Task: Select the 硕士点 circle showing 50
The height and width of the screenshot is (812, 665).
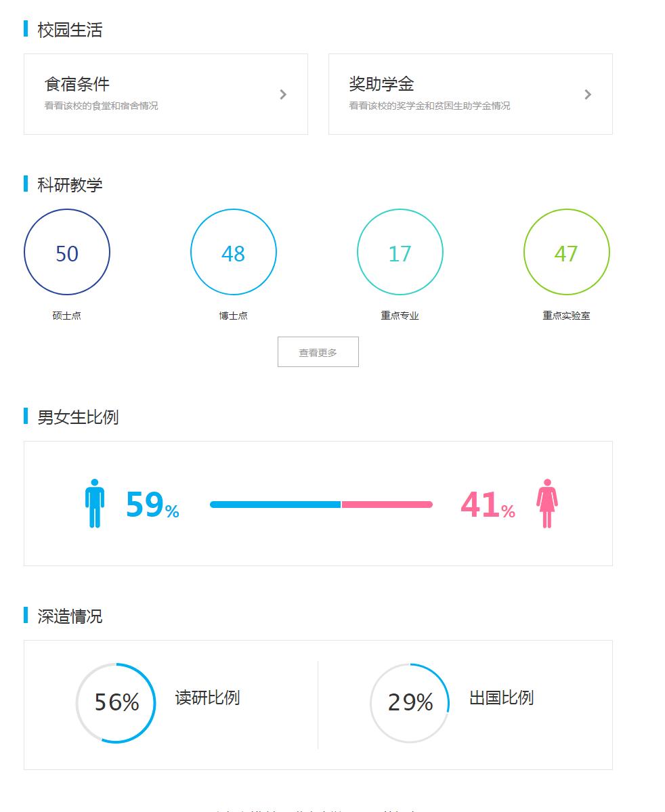Action: [66, 251]
